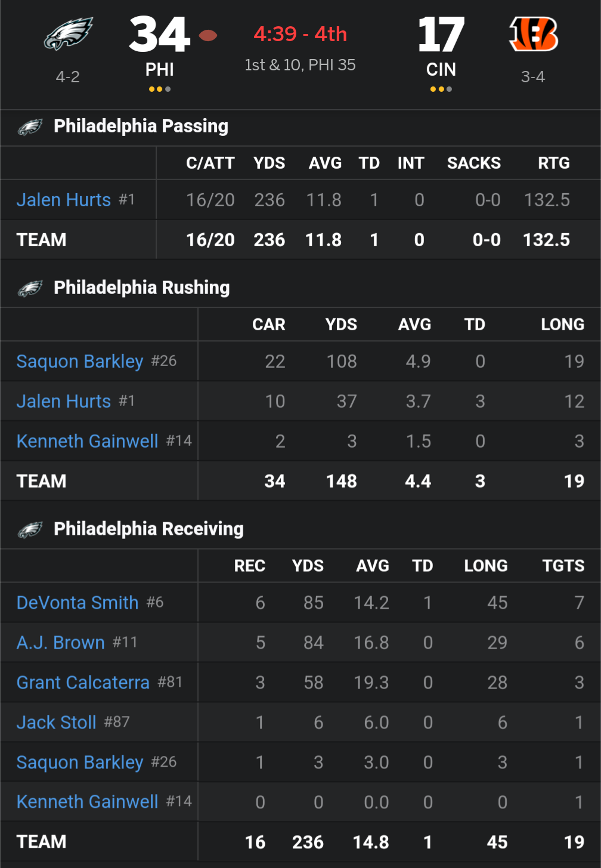Open Saquon Barkley receiving player link
The height and width of the screenshot is (868, 601).
click(80, 762)
